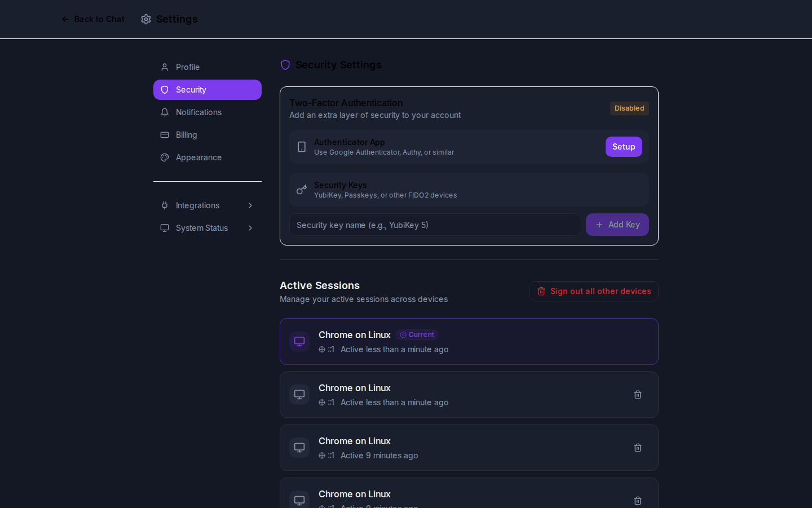Click the Security shield icon in sidebar
This screenshot has width=812, height=508.
click(165, 90)
